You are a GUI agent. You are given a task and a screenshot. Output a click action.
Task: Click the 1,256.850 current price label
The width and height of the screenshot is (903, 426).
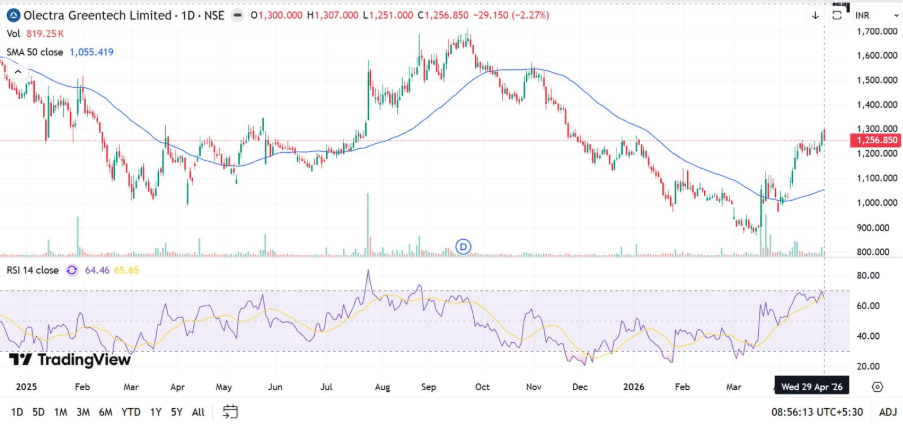pyautogui.click(x=875, y=141)
